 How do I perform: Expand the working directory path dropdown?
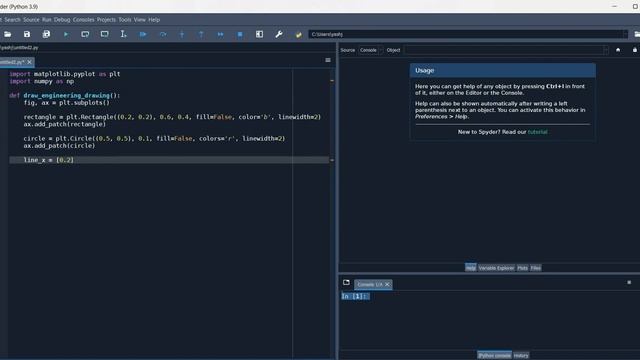click(x=624, y=34)
